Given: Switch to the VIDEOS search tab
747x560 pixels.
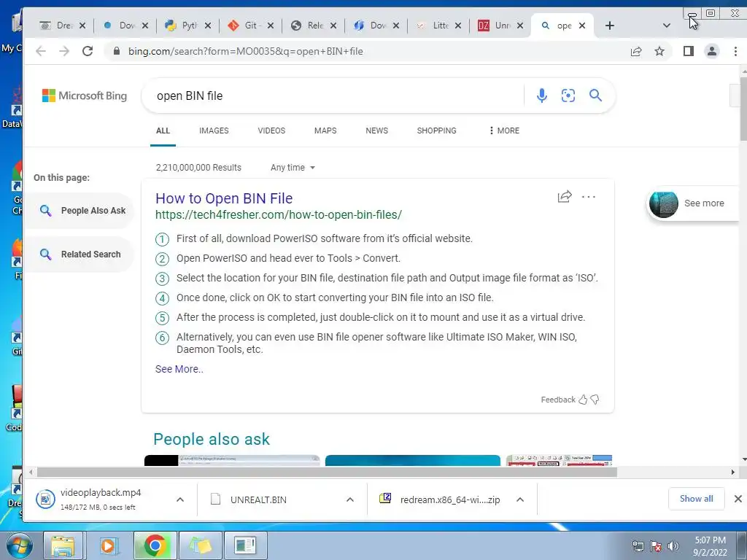Looking at the screenshot, I should [271, 131].
